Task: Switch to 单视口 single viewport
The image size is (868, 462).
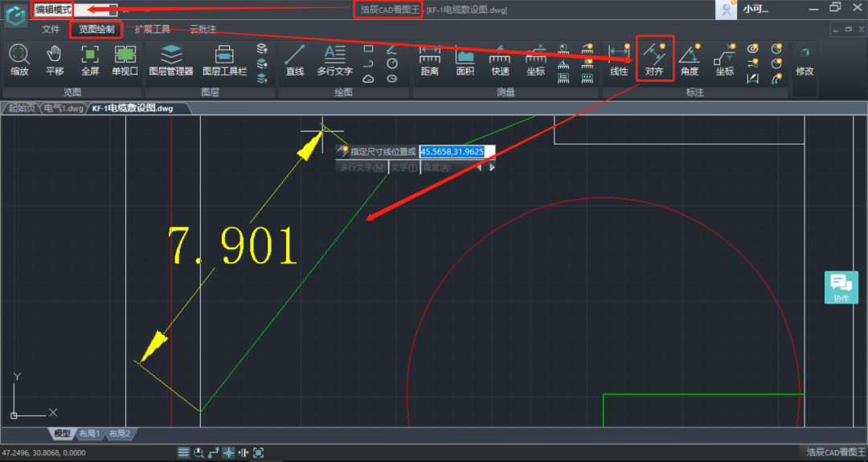Action: (x=125, y=59)
